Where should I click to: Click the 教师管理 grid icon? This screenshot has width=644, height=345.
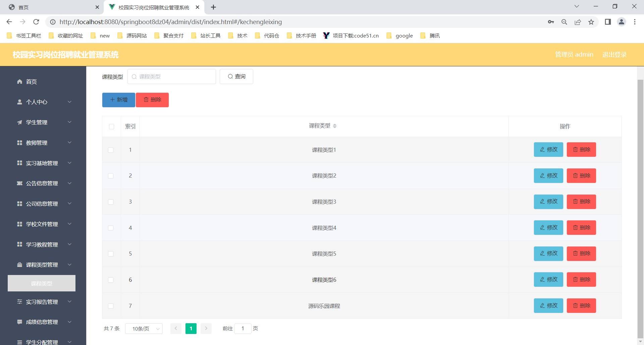19,143
